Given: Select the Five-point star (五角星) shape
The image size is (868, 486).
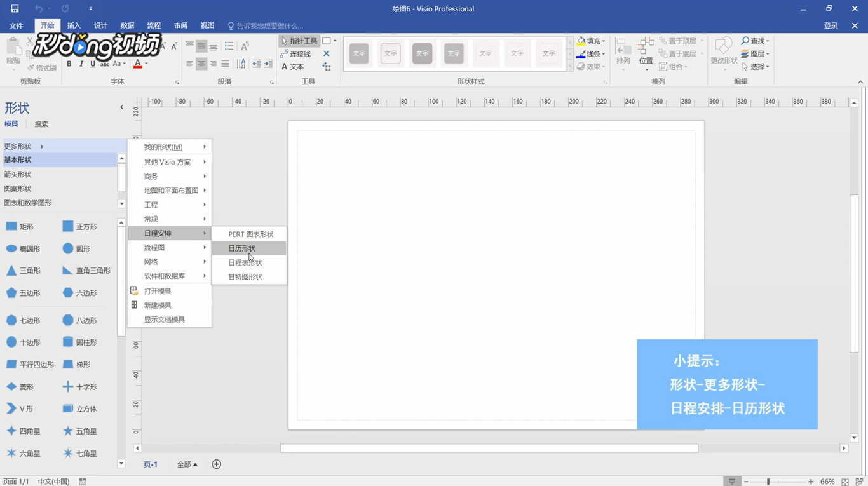Looking at the screenshot, I should pos(80,431).
